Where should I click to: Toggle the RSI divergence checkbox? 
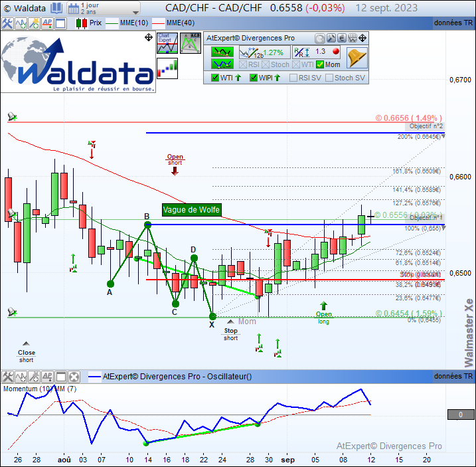click(x=243, y=64)
